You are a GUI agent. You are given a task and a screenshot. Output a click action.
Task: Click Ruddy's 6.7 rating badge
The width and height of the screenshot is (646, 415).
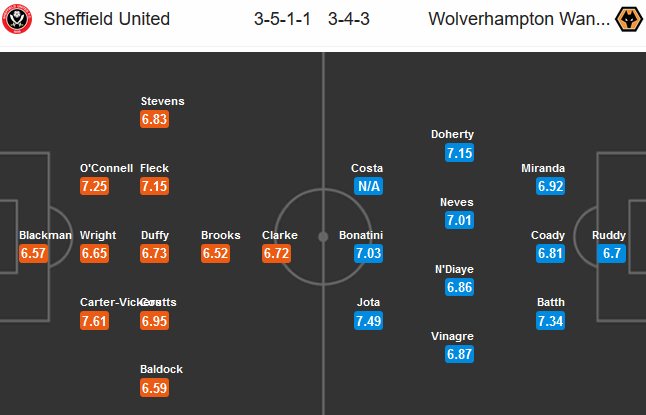tap(611, 253)
